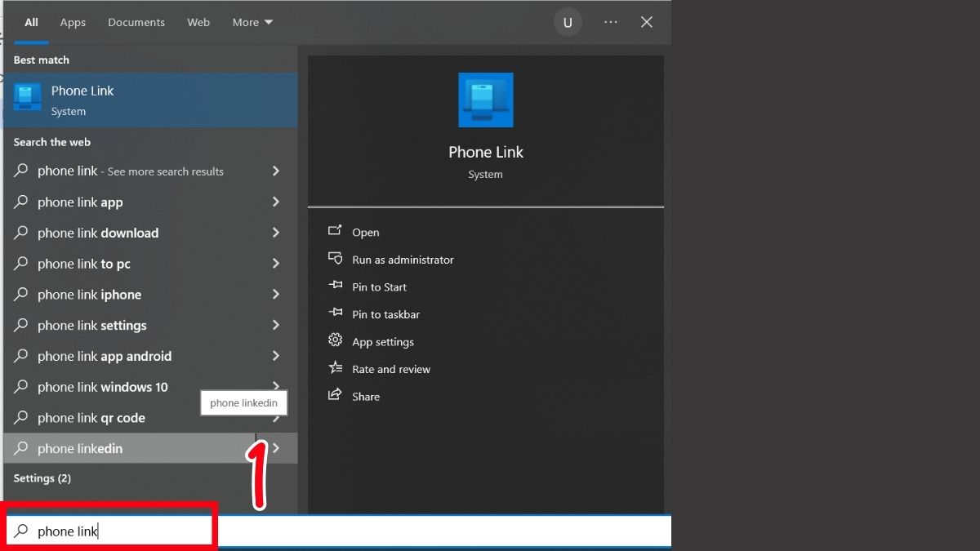Screen dimensions: 980x551
Task: Select the 'phone link app' suggestion
Action: (x=150, y=202)
